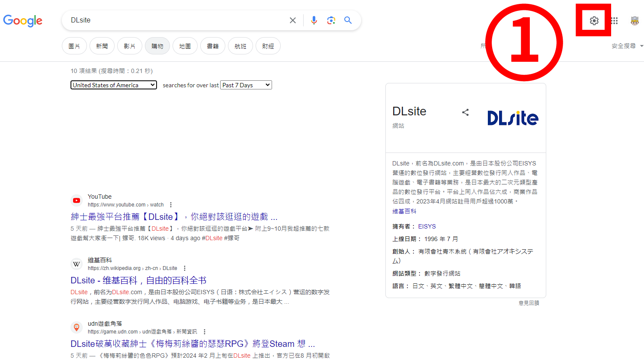Image resolution: width=644 pixels, height=362 pixels.
Task: Click the Google logo
Action: [22, 21]
